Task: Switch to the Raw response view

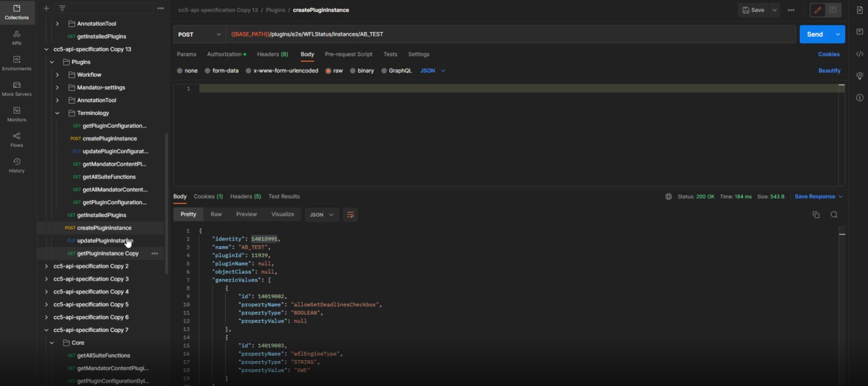Action: [216, 214]
